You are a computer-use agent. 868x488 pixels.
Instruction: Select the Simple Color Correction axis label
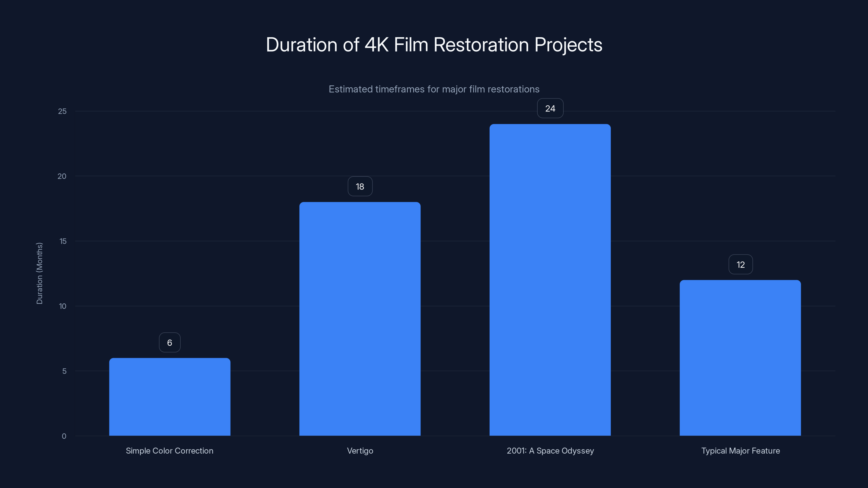click(170, 451)
